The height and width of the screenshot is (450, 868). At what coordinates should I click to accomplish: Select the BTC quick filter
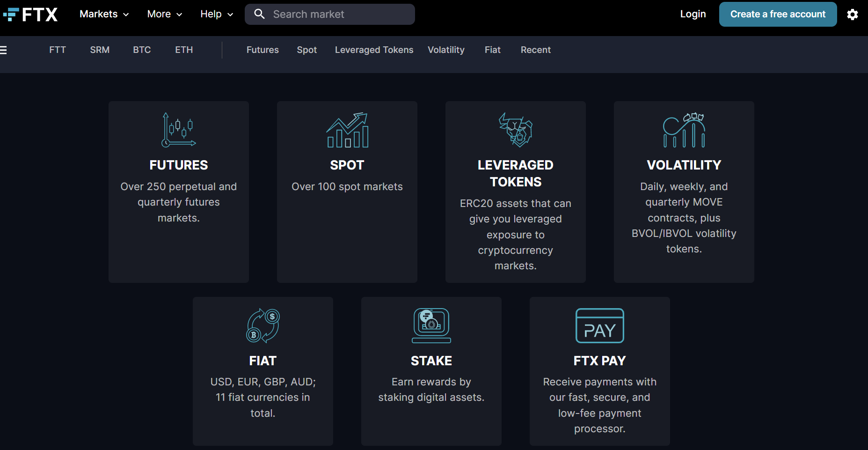pos(142,50)
